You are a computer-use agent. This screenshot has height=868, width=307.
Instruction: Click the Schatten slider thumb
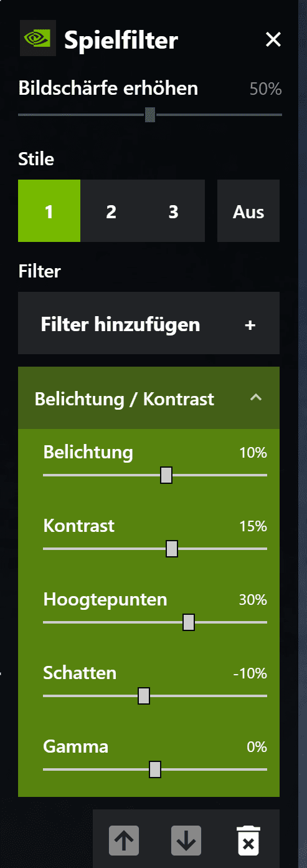click(144, 696)
